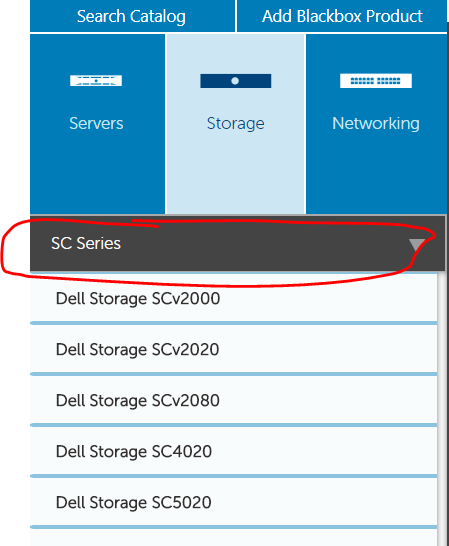
Task: Click the Servers rack icon
Action: 96,80
